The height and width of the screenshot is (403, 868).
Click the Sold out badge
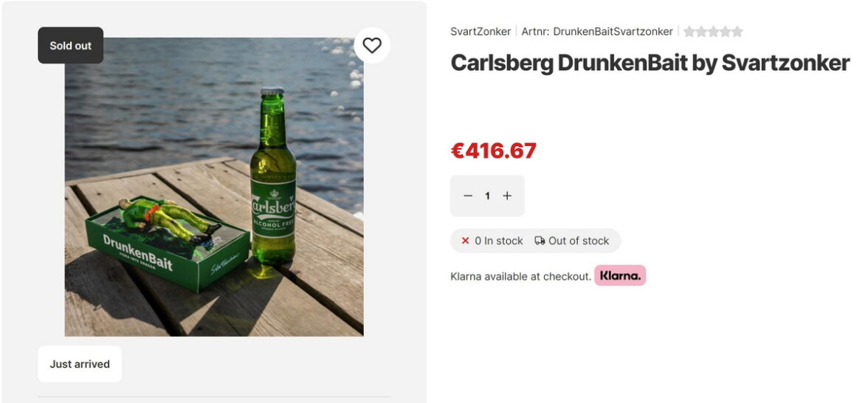click(x=71, y=46)
